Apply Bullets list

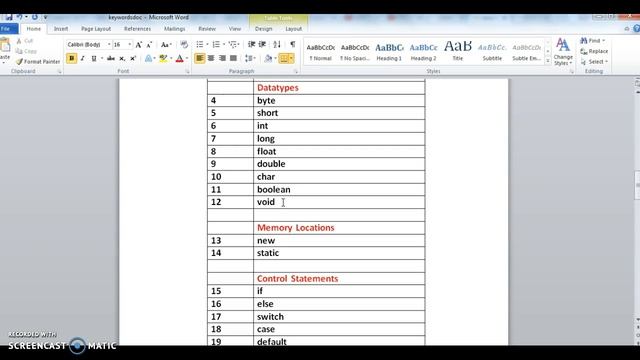(x=200, y=44)
